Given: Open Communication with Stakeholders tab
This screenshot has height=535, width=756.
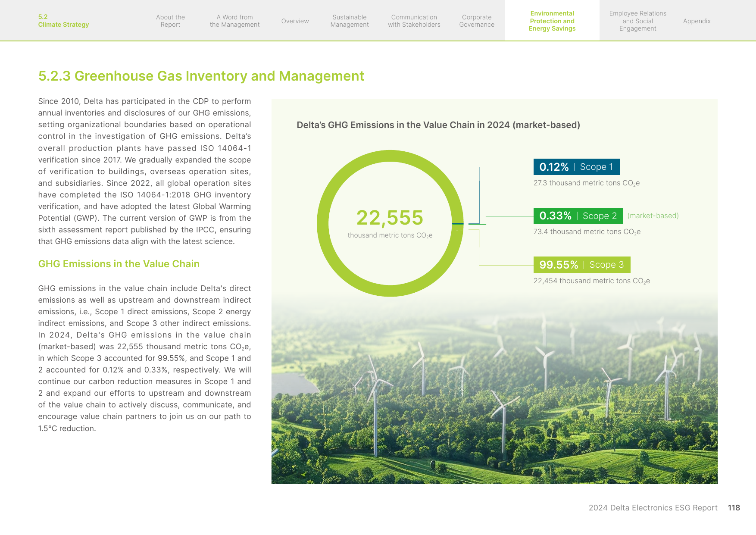Looking at the screenshot, I should tap(414, 21).
